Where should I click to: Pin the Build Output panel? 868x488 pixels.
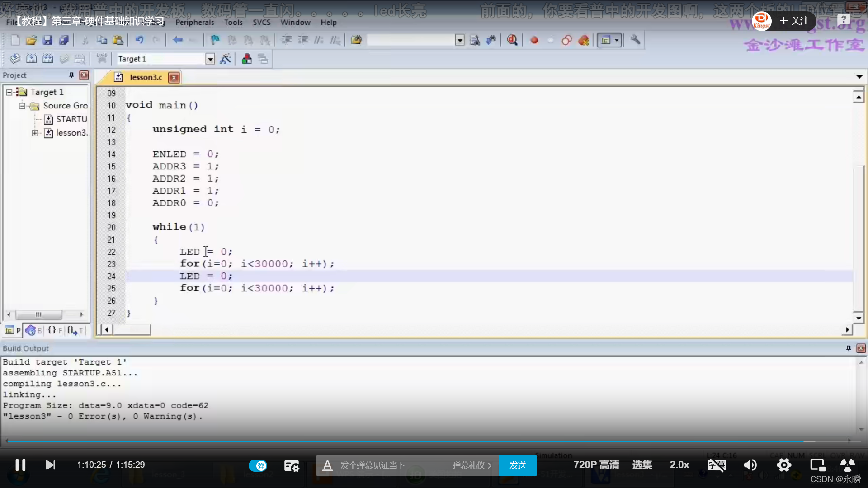(848, 348)
